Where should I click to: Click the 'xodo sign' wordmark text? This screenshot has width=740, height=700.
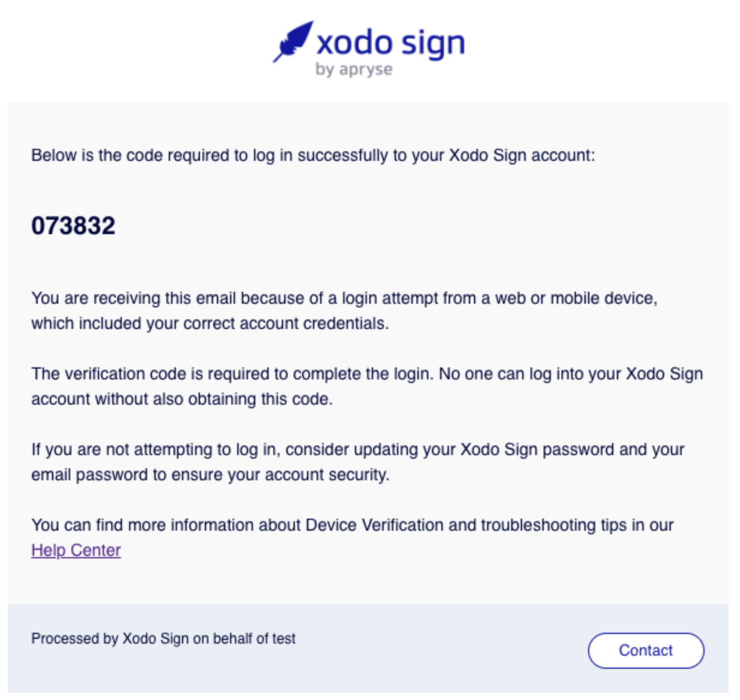click(x=390, y=44)
